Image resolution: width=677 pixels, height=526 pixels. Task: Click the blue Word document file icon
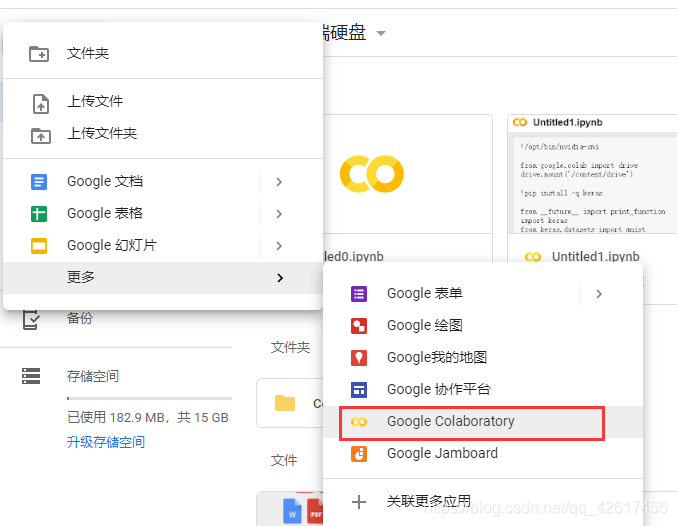pos(292,511)
